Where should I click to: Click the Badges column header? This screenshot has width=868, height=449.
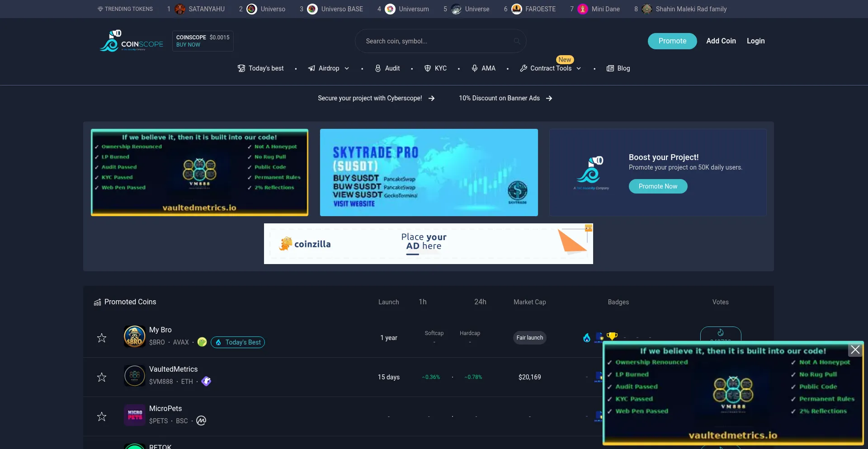click(618, 302)
